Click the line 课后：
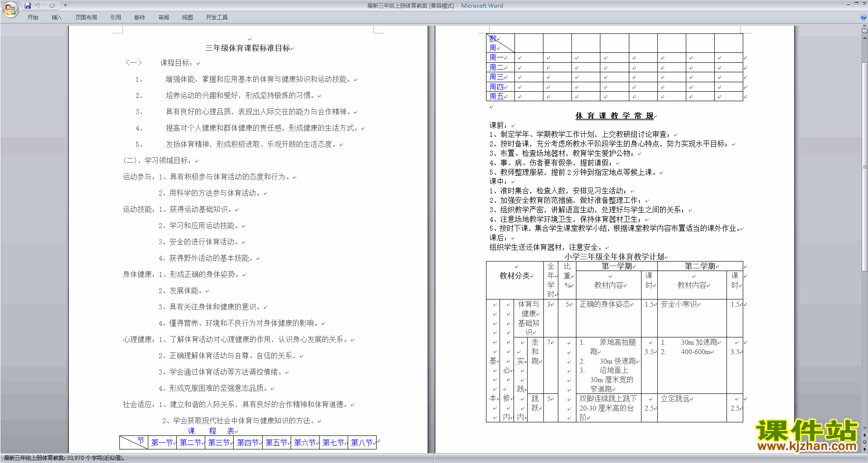Viewport: 868px width, 463px height. tap(498, 238)
